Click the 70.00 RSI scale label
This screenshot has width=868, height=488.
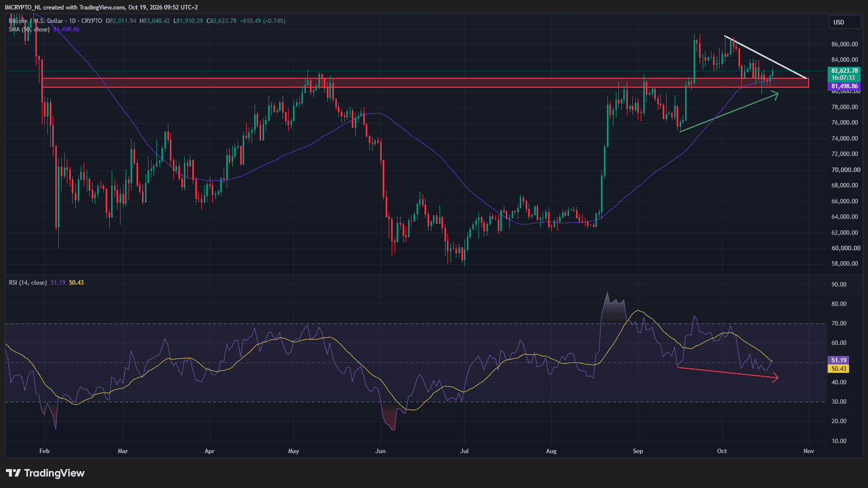click(839, 324)
